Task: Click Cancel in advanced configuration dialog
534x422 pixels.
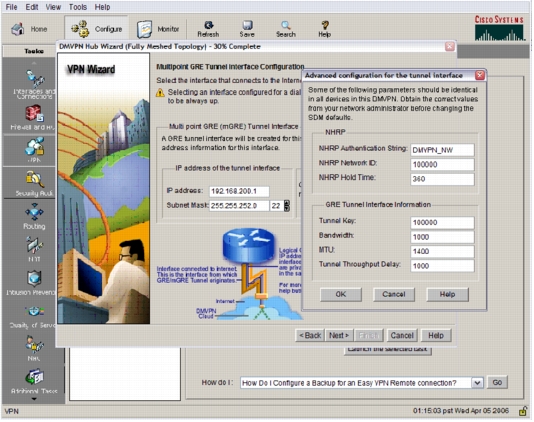Action: tap(394, 294)
